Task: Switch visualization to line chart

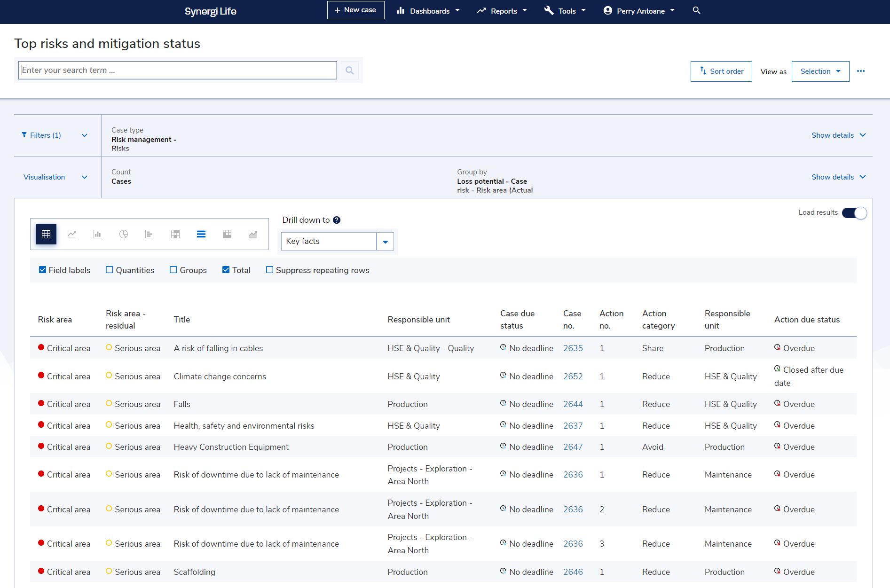Action: point(72,234)
